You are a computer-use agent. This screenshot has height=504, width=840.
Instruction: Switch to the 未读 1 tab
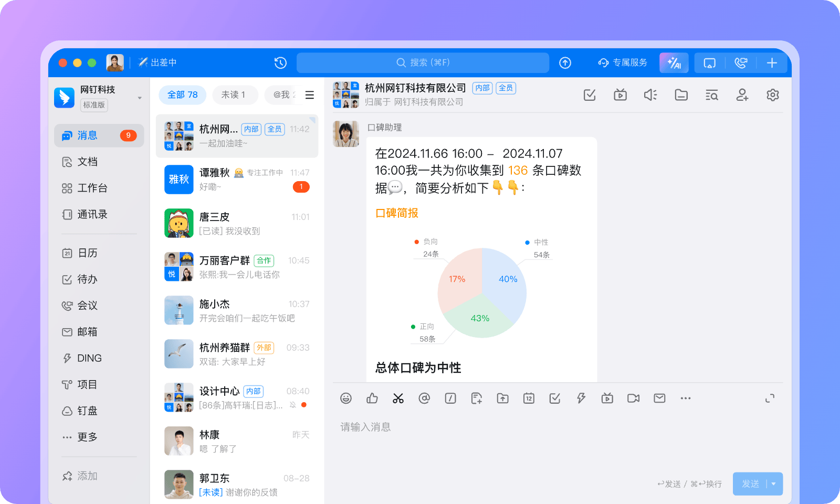coord(234,95)
